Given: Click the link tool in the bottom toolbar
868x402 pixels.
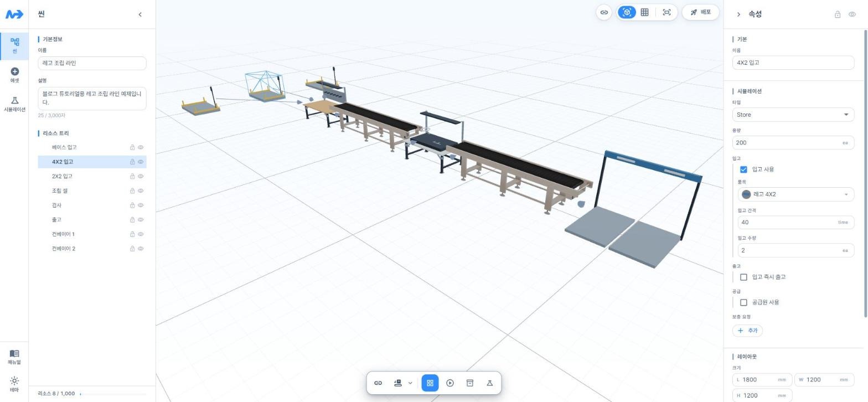Looking at the screenshot, I should (x=378, y=383).
